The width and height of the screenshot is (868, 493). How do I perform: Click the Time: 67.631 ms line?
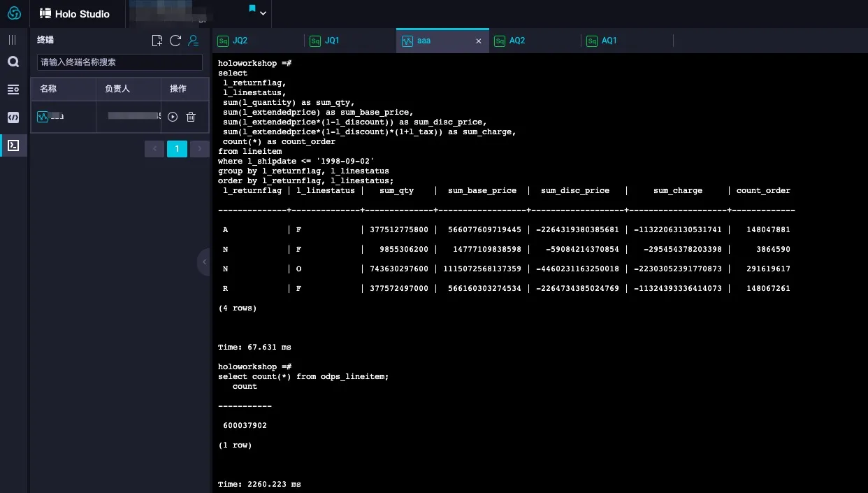point(254,347)
